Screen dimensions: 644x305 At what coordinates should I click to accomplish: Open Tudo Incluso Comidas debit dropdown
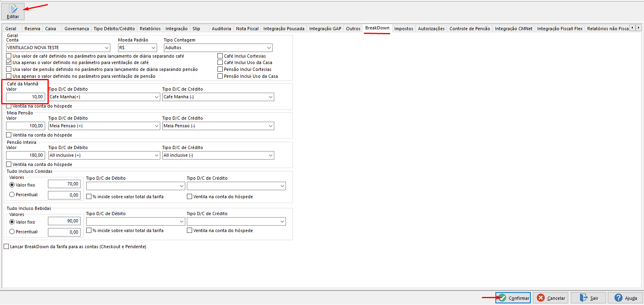tap(181, 186)
